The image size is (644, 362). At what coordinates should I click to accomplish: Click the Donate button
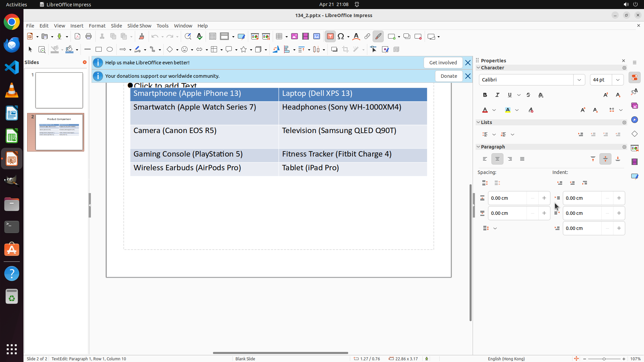tap(449, 76)
